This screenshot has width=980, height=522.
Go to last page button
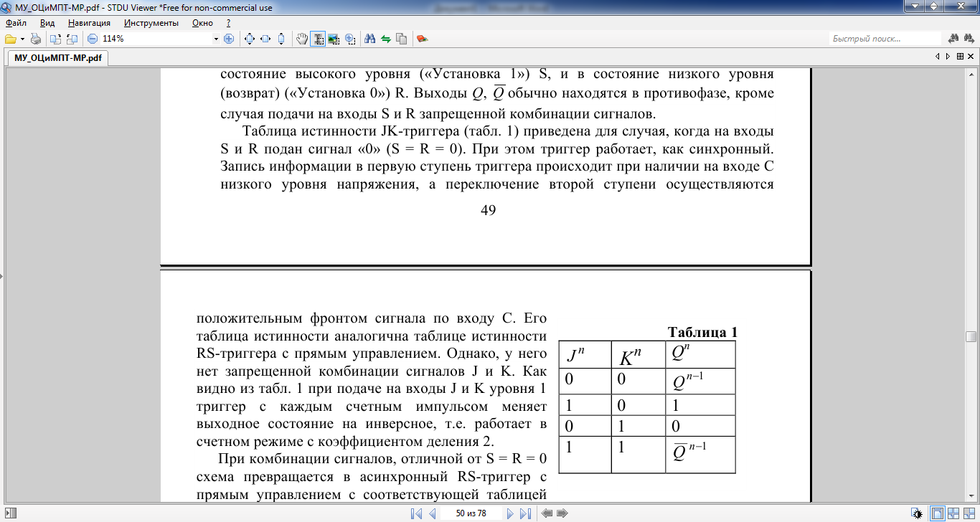click(525, 513)
